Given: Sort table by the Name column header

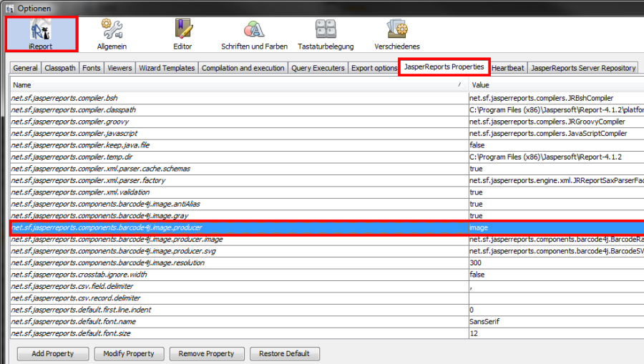Looking at the screenshot, I should point(239,85).
